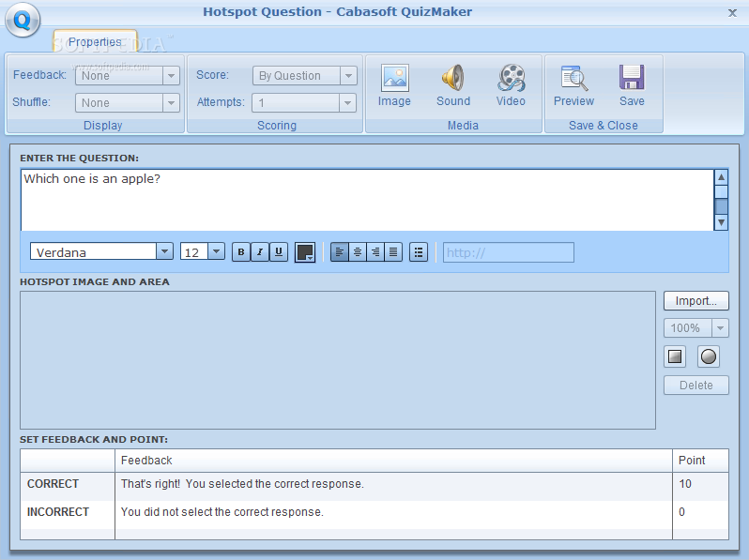Click the round Q application logo button
Viewport: 749px width, 560px height.
point(23,20)
